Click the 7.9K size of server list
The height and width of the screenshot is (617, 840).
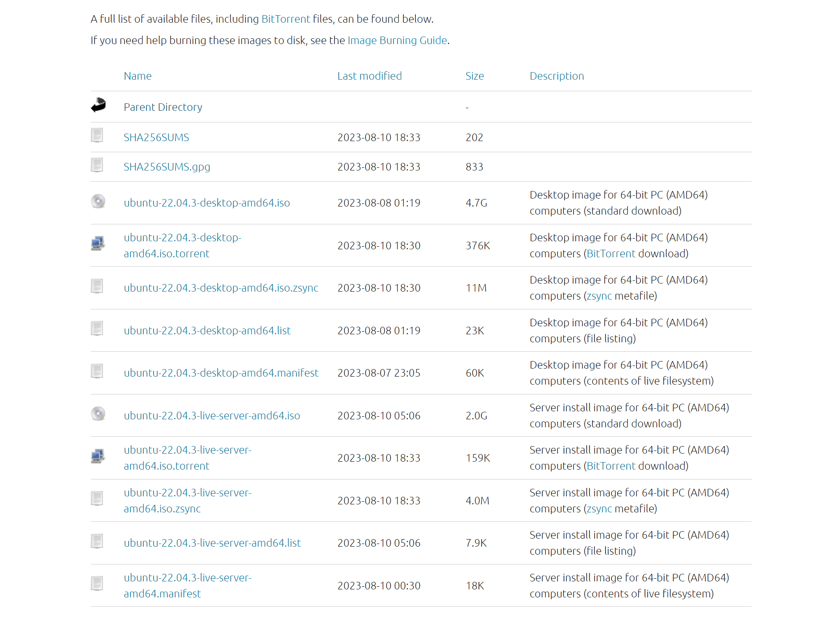point(476,543)
